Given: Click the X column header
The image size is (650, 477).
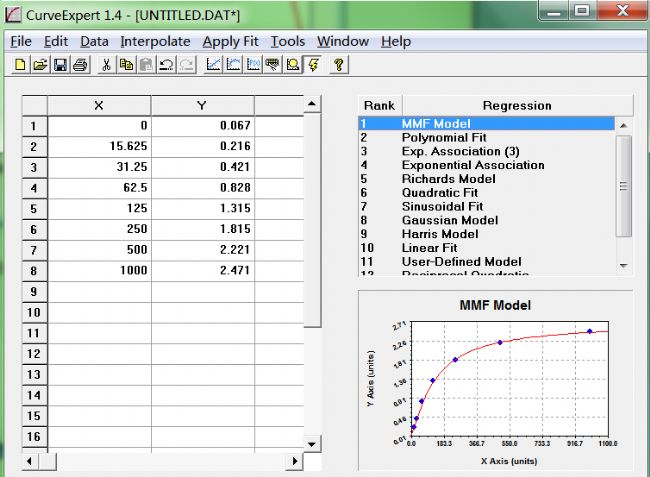Looking at the screenshot, I should (98, 105).
